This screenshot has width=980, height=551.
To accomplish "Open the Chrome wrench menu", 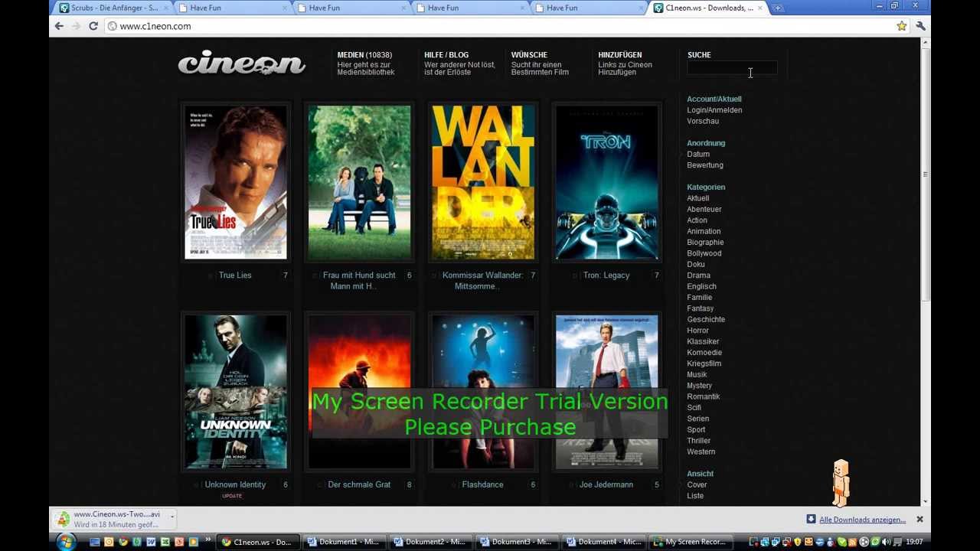I will coord(920,26).
